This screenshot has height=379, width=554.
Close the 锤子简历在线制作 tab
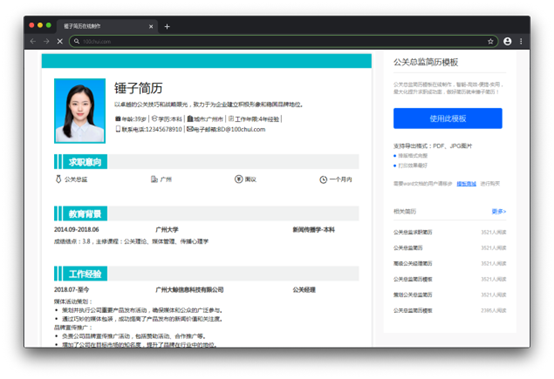point(151,26)
